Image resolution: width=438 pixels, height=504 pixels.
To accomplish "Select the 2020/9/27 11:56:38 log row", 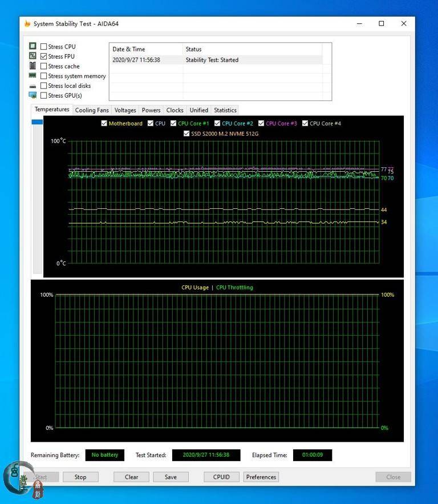I will (x=216, y=60).
